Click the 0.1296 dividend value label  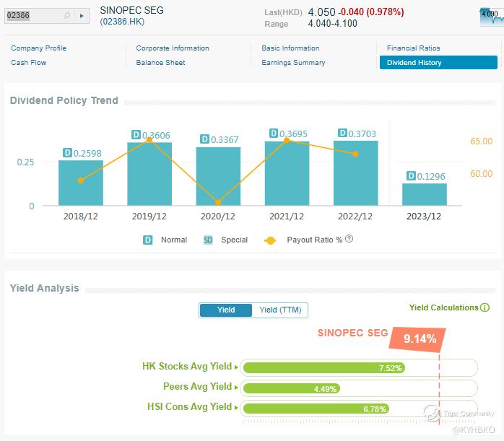coord(431,176)
